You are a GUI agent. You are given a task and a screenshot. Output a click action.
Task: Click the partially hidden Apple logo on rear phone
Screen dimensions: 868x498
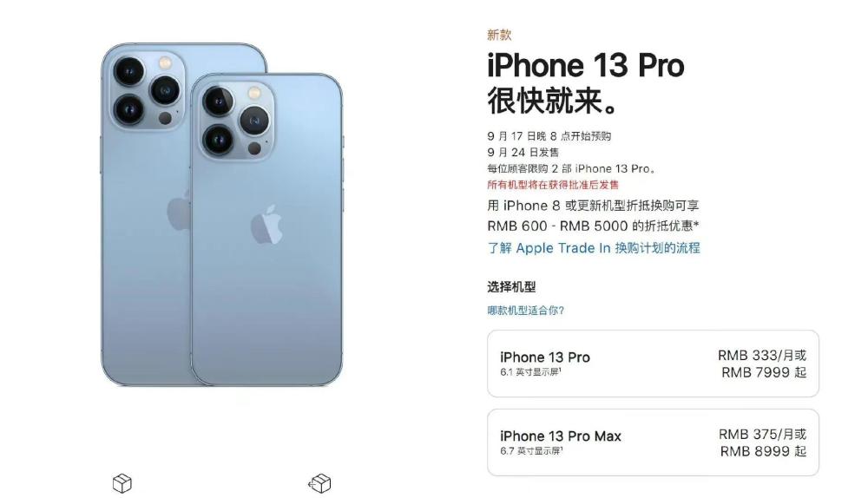(178, 210)
